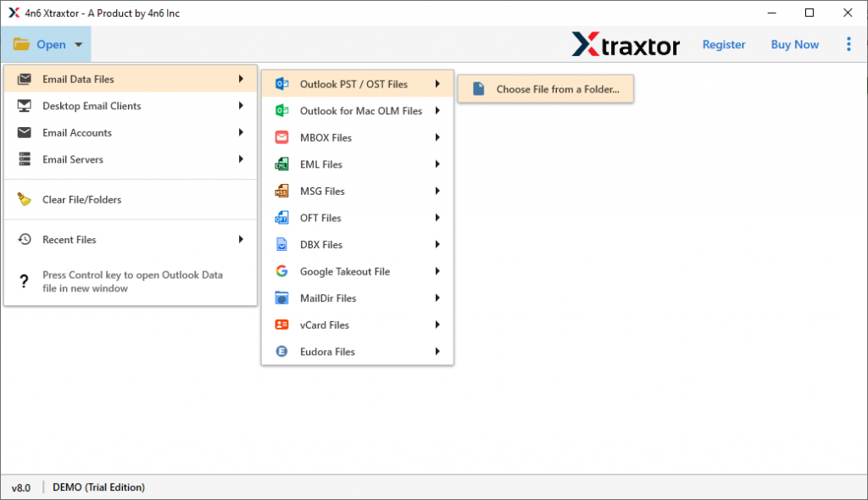The height and width of the screenshot is (500, 868).
Task: Click the MailDir Files icon
Action: pos(281,298)
